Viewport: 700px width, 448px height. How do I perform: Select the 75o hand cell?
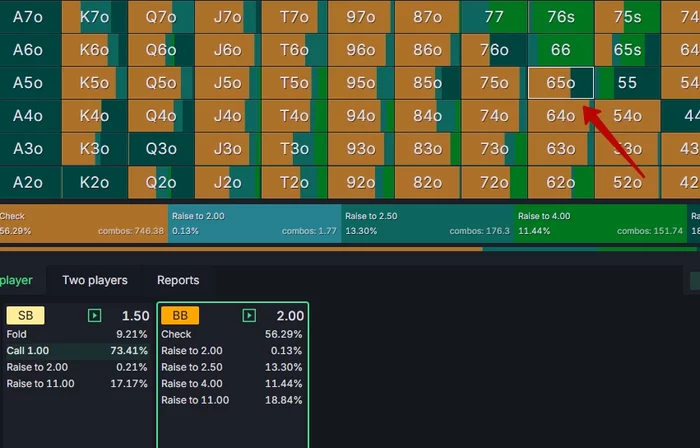point(494,83)
